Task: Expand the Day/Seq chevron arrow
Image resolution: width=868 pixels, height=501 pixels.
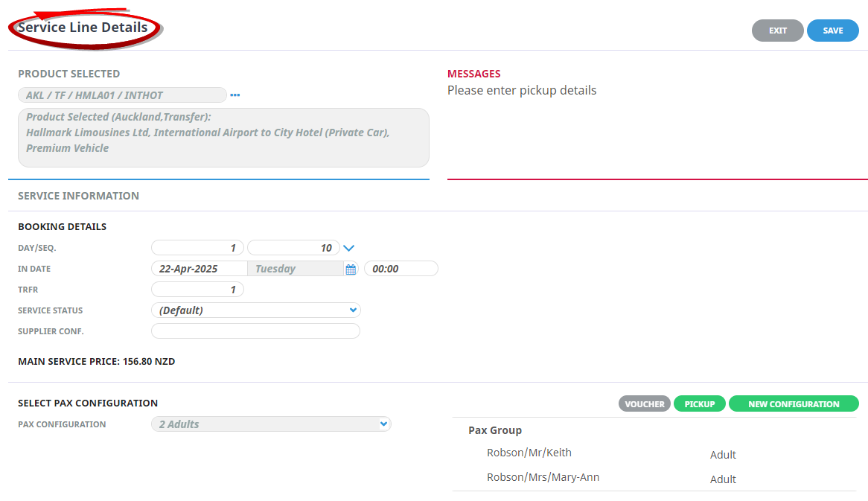Action: (349, 248)
